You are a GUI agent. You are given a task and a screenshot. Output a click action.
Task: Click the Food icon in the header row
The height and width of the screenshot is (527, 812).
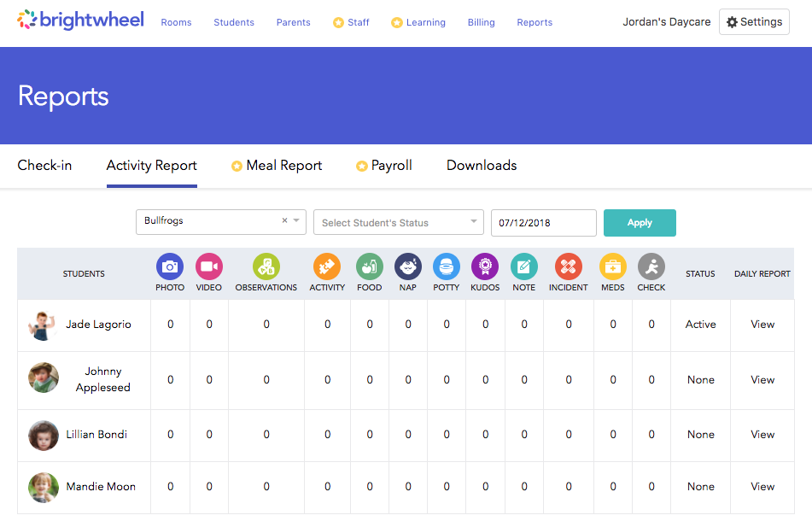tap(369, 266)
